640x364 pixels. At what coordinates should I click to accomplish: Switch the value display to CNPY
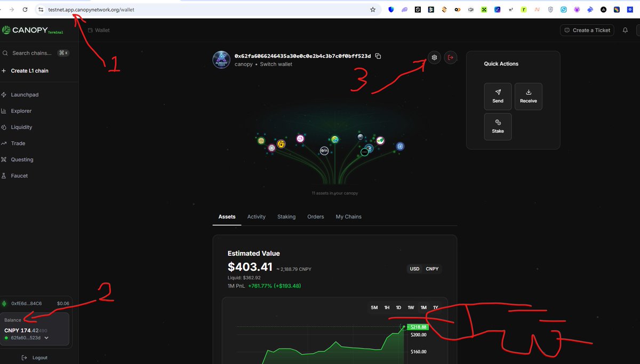pos(432,269)
